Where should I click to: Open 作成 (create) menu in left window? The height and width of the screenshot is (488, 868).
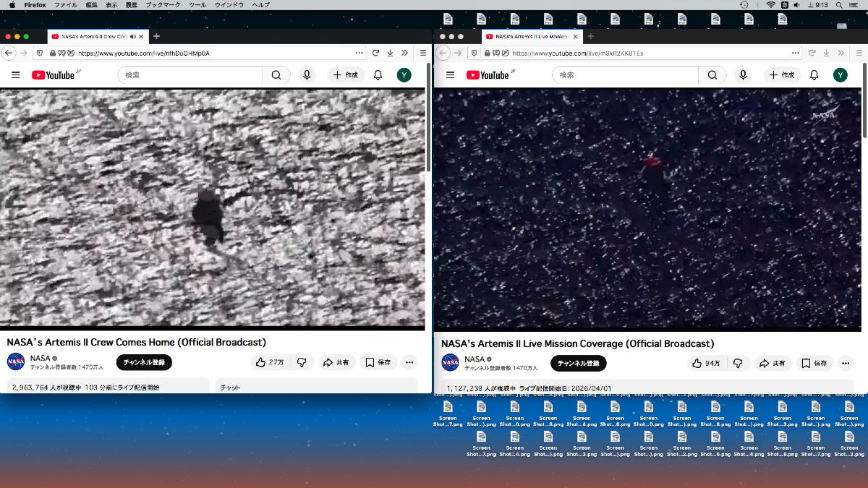click(345, 75)
